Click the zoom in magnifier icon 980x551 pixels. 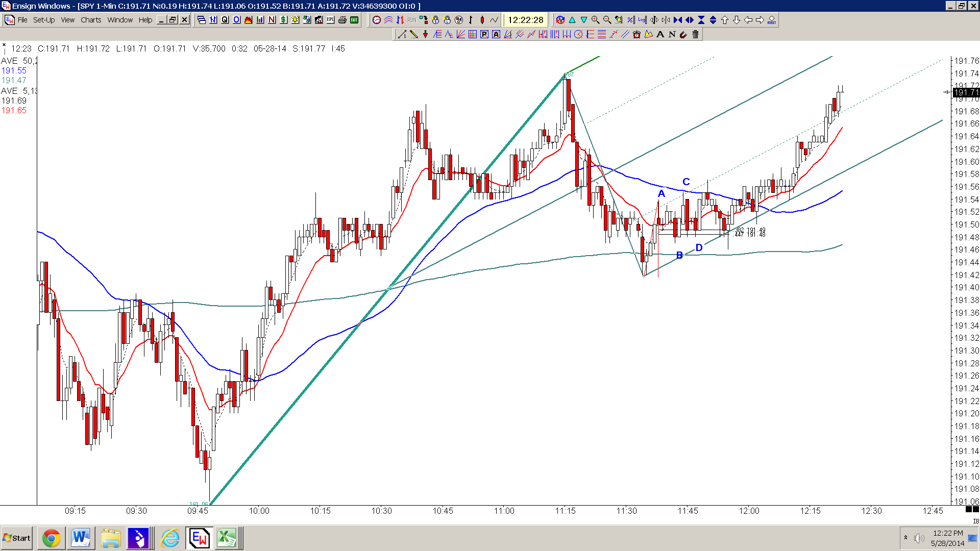[596, 20]
